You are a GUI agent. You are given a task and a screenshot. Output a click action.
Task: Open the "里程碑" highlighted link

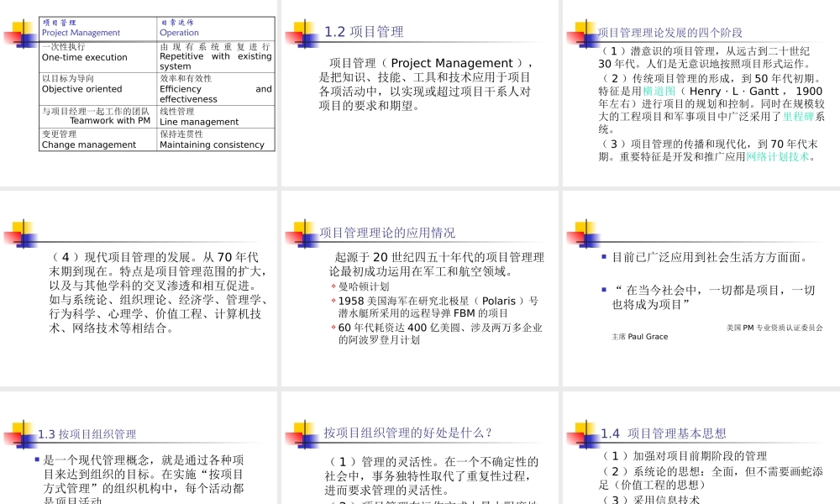click(x=798, y=117)
